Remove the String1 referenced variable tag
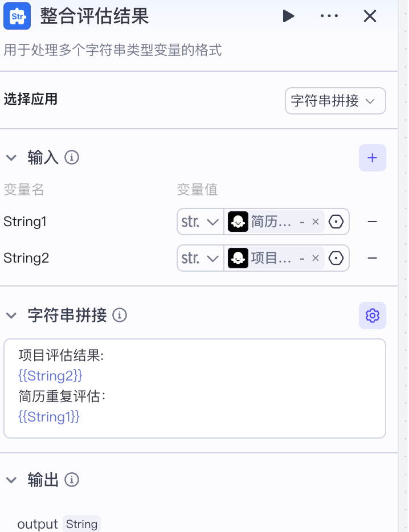The width and height of the screenshot is (409, 532). click(x=315, y=222)
